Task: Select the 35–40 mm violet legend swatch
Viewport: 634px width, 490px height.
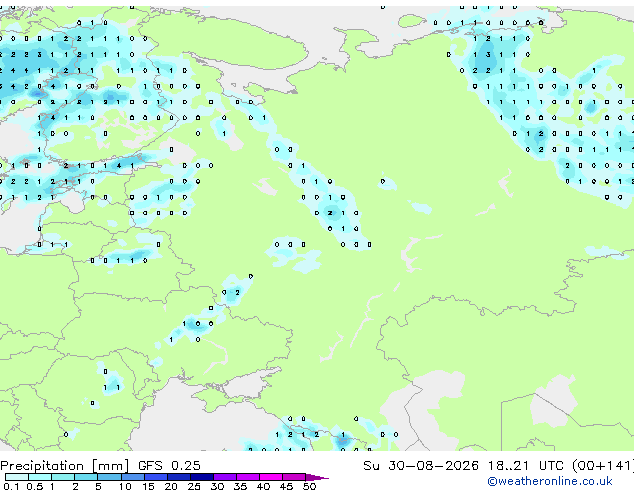Action: point(247,477)
